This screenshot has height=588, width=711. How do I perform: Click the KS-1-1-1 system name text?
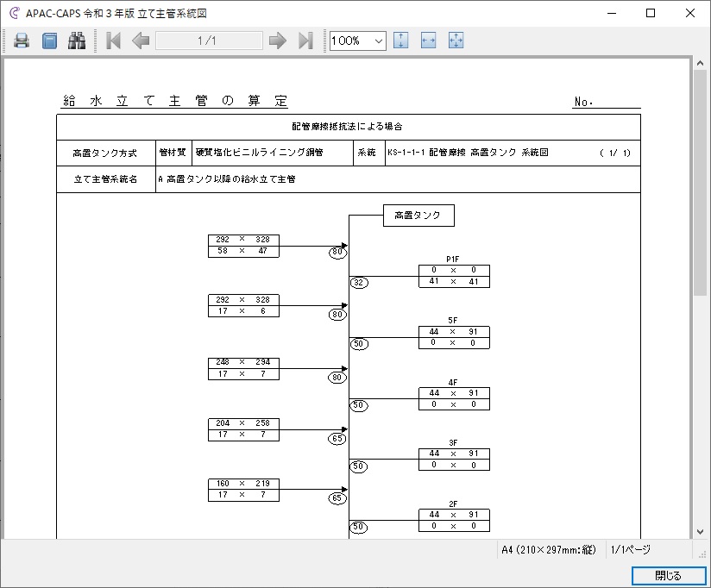[468, 153]
